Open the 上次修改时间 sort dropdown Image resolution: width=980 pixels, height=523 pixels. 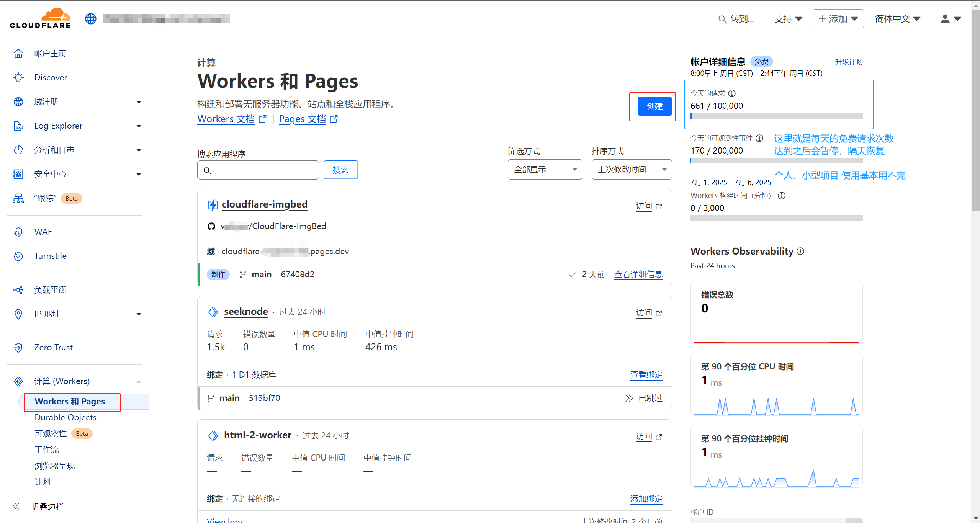pos(631,169)
